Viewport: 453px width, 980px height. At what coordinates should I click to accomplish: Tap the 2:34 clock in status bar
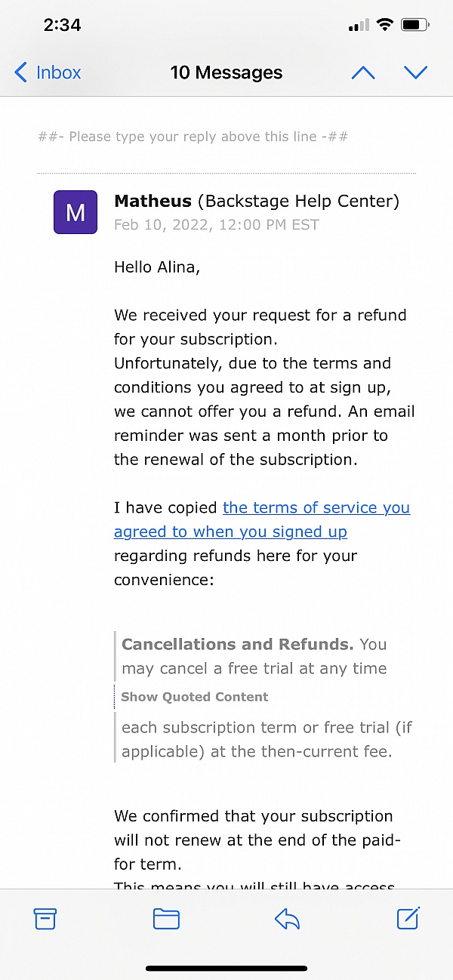[x=62, y=25]
